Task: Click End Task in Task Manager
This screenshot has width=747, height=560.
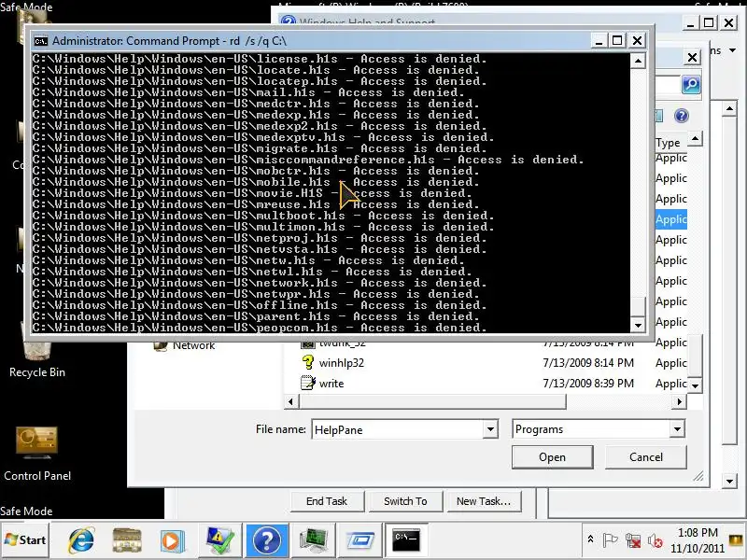Action: tap(327, 501)
